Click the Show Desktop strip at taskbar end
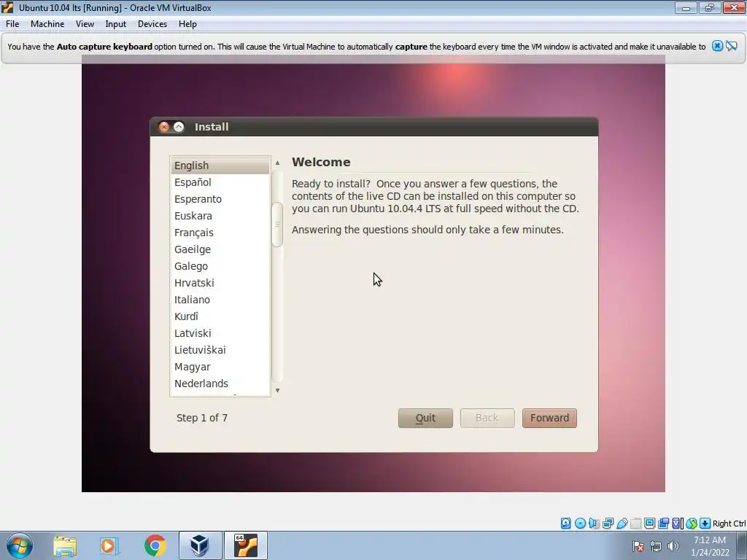 tap(742, 545)
